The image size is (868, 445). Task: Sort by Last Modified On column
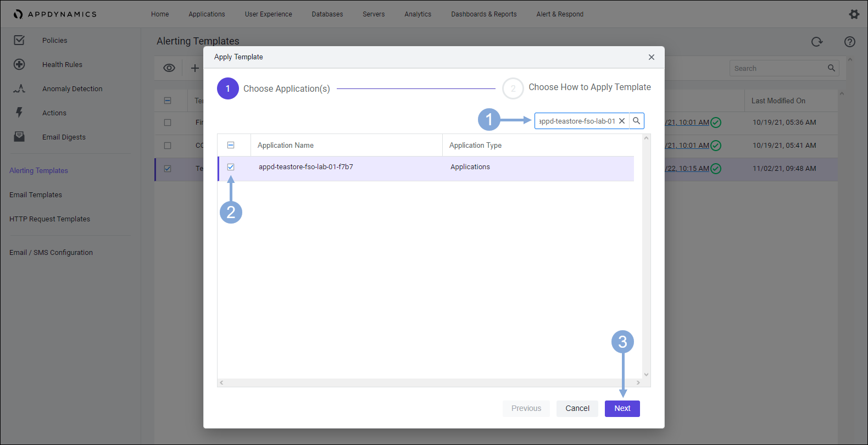[778, 101]
